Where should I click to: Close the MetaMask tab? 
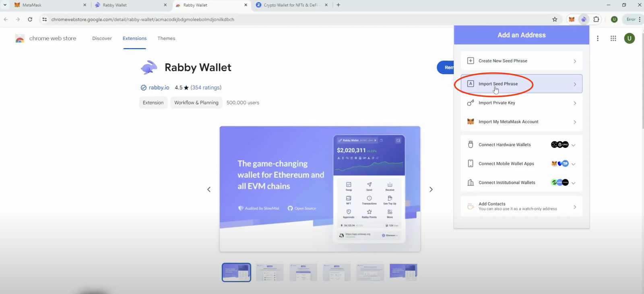coord(85,5)
